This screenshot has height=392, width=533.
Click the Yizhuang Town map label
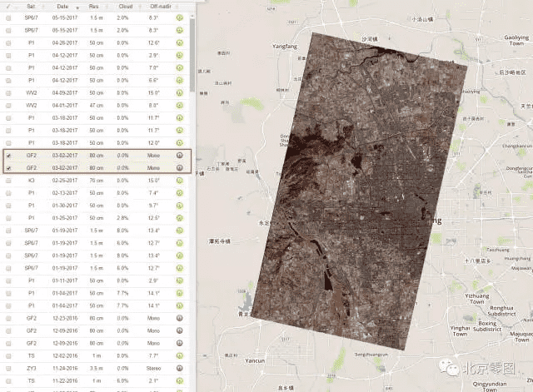477,299
